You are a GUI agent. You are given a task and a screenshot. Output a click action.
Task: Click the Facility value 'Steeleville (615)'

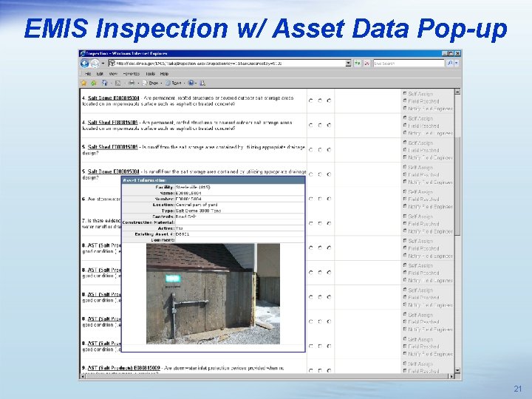tap(193, 187)
